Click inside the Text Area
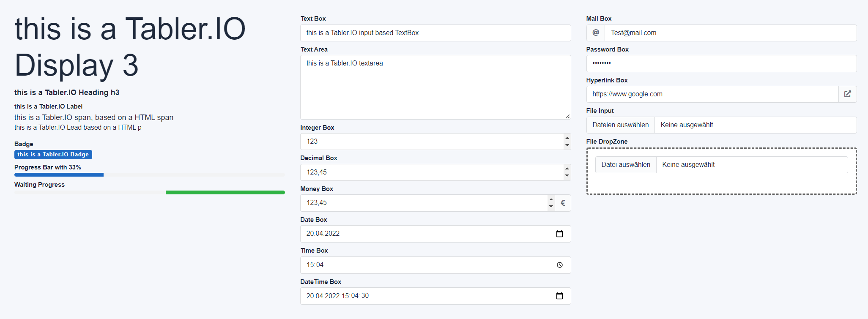Viewport: 868px width, 319px height. point(435,87)
